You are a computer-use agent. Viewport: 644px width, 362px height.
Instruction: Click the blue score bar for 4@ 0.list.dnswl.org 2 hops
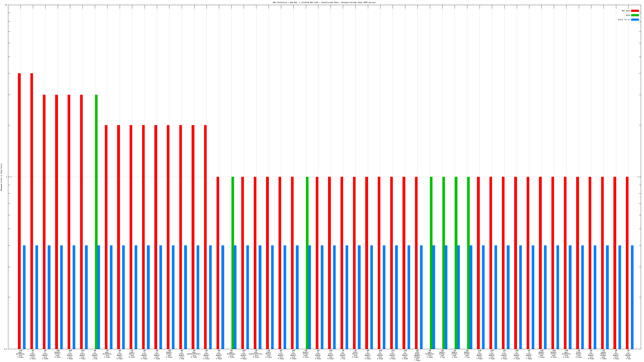37,297
